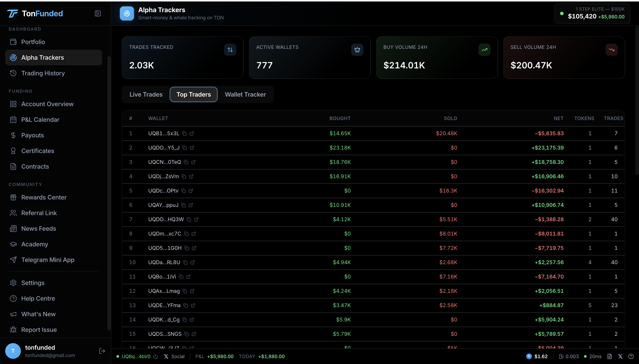Open Telegram Mini App
Image resolution: width=639 pixels, height=364 pixels.
53,260
